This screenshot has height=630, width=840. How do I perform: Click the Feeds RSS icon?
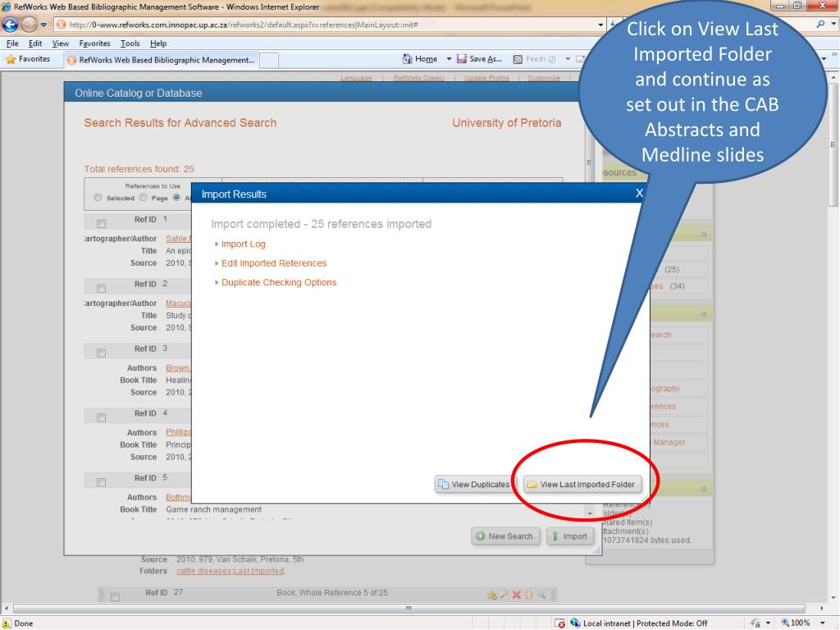click(518, 59)
